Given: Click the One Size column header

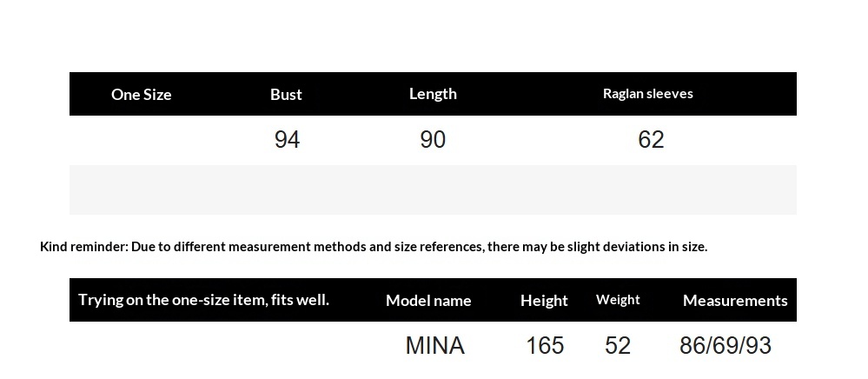Looking at the screenshot, I should click(x=141, y=95).
